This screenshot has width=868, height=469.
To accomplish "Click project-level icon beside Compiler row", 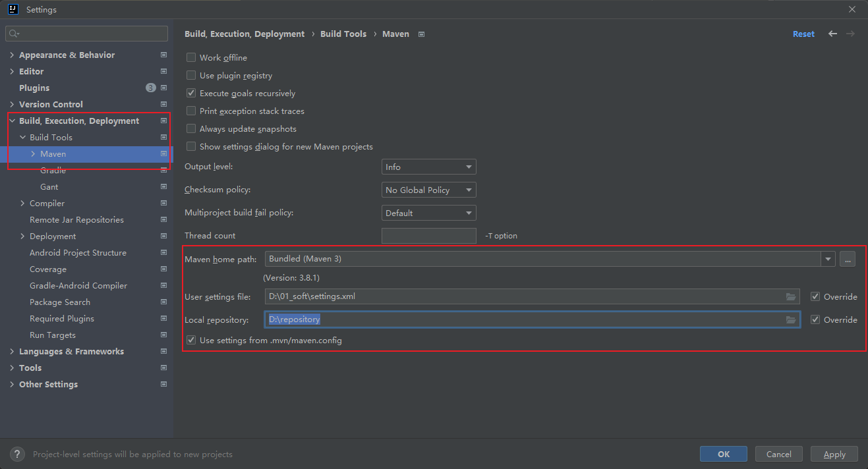I will [163, 204].
